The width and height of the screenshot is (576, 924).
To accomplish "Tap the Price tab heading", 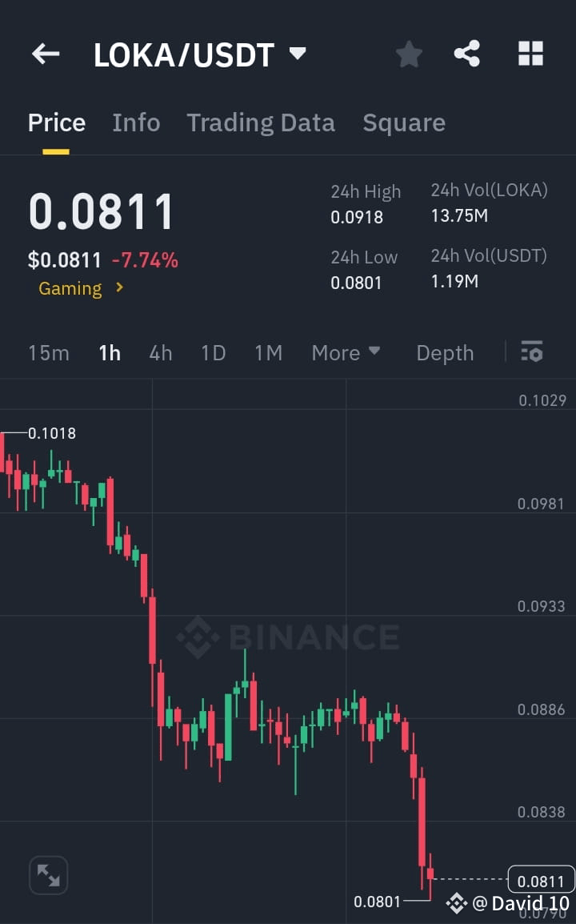I will click(56, 123).
